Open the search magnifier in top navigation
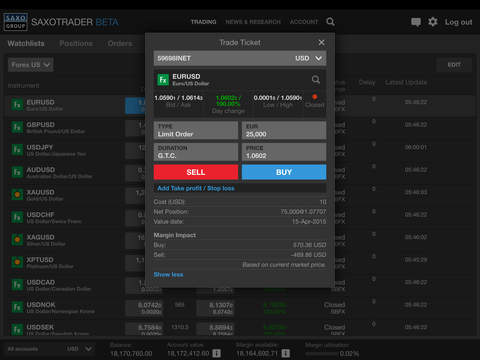Screen dimensions: 480x360 coord(330,22)
